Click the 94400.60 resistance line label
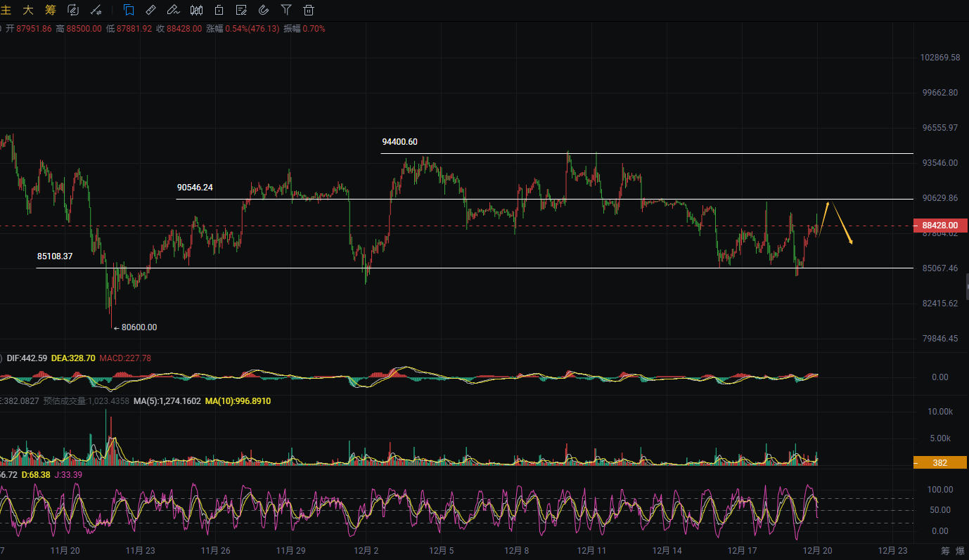The height and width of the screenshot is (560, 969). coord(399,142)
